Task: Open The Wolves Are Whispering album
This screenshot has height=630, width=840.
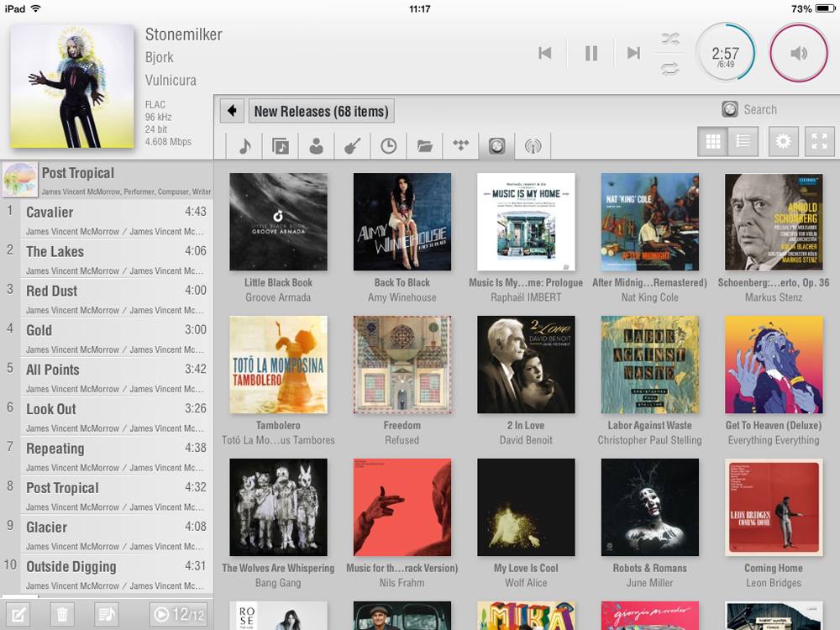Action: tap(278, 507)
